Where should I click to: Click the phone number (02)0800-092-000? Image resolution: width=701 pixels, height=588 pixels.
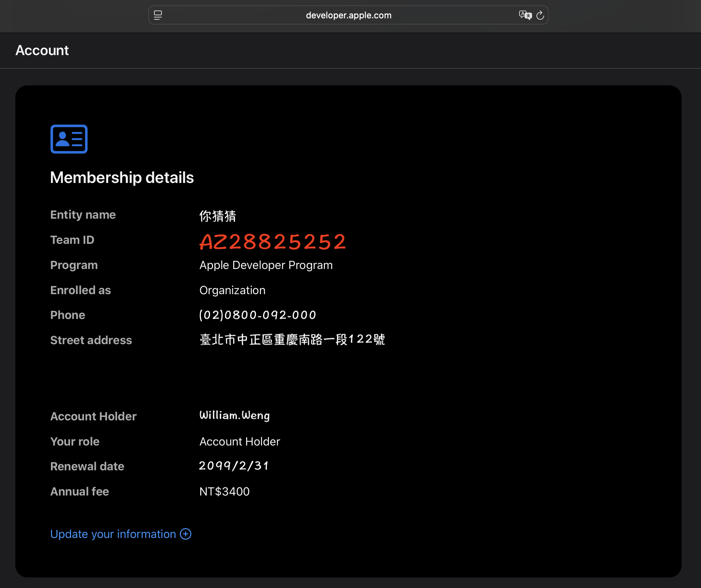pos(257,315)
